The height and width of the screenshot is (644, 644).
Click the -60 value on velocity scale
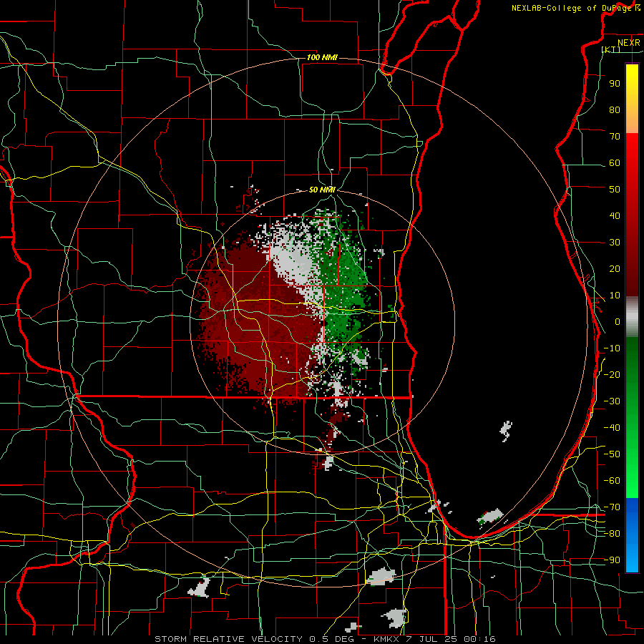point(612,481)
